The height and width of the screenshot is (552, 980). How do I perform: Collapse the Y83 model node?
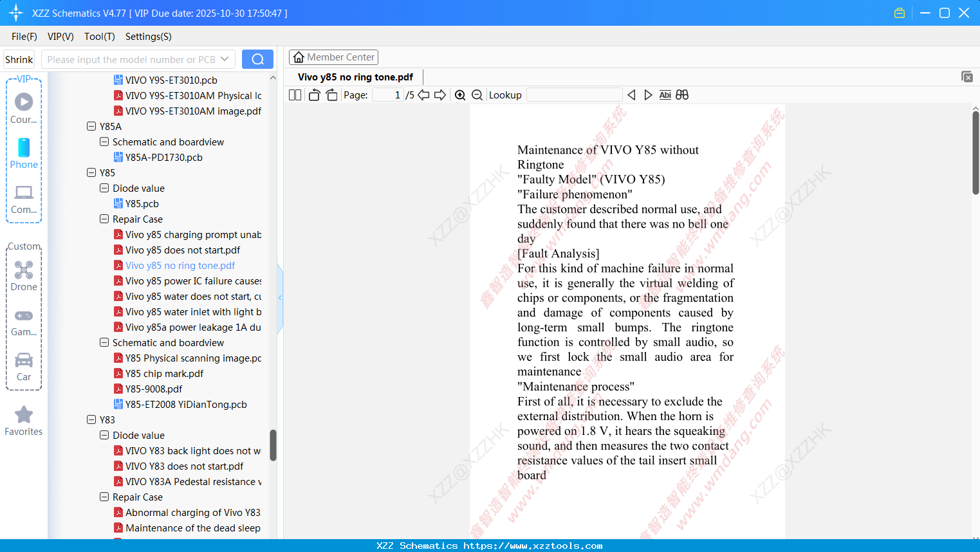(91, 420)
